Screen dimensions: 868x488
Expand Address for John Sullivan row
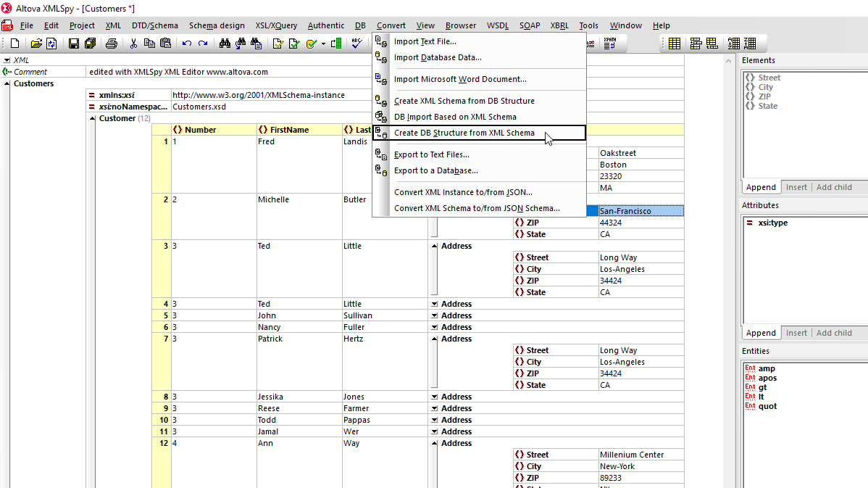435,315
